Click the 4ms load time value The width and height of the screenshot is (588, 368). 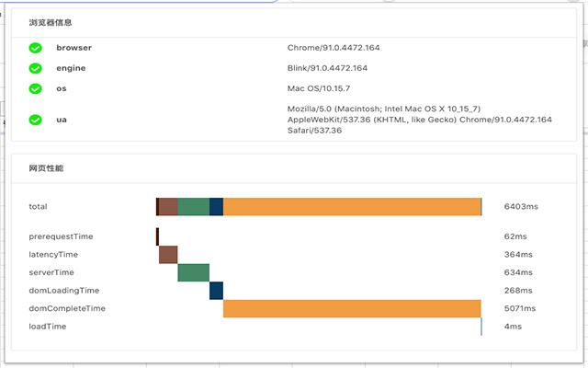point(513,327)
